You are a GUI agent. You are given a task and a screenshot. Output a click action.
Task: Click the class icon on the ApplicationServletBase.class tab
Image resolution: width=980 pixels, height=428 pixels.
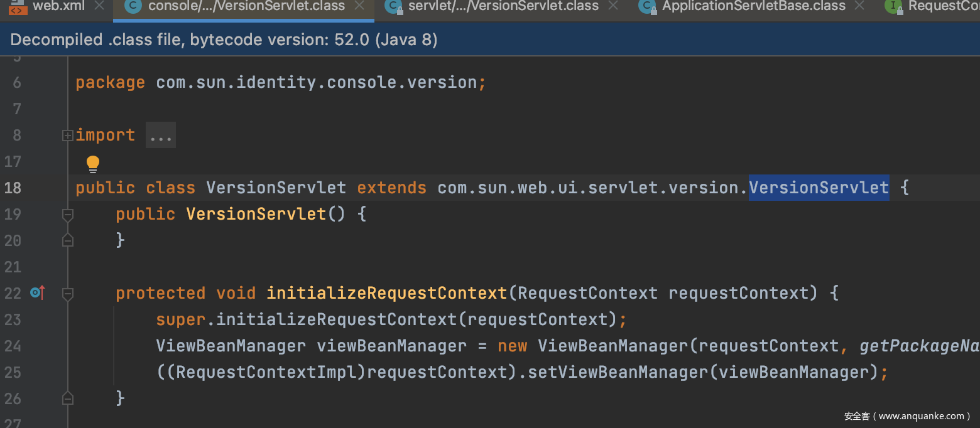[647, 7]
